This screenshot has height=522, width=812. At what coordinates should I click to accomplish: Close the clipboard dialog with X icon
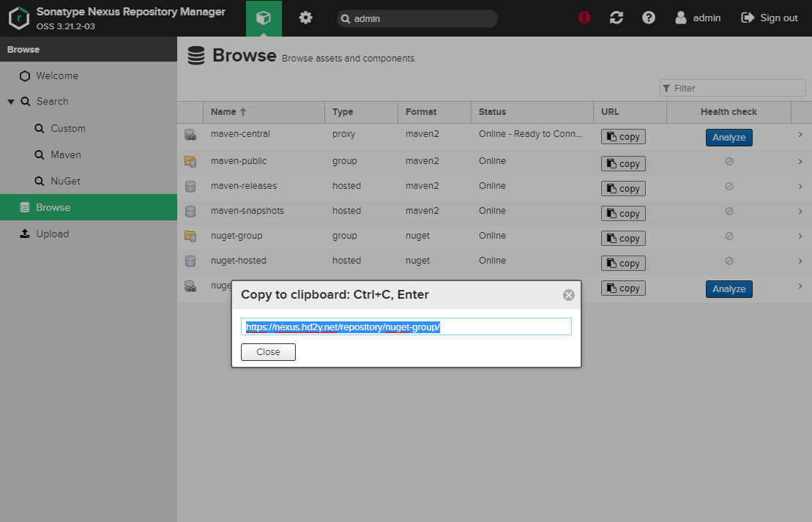[x=569, y=295]
